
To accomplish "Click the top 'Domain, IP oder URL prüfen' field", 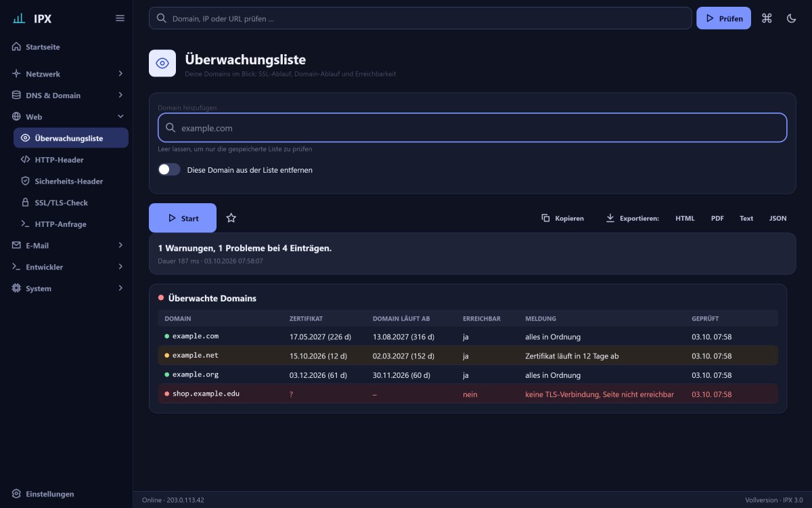I will point(420,18).
